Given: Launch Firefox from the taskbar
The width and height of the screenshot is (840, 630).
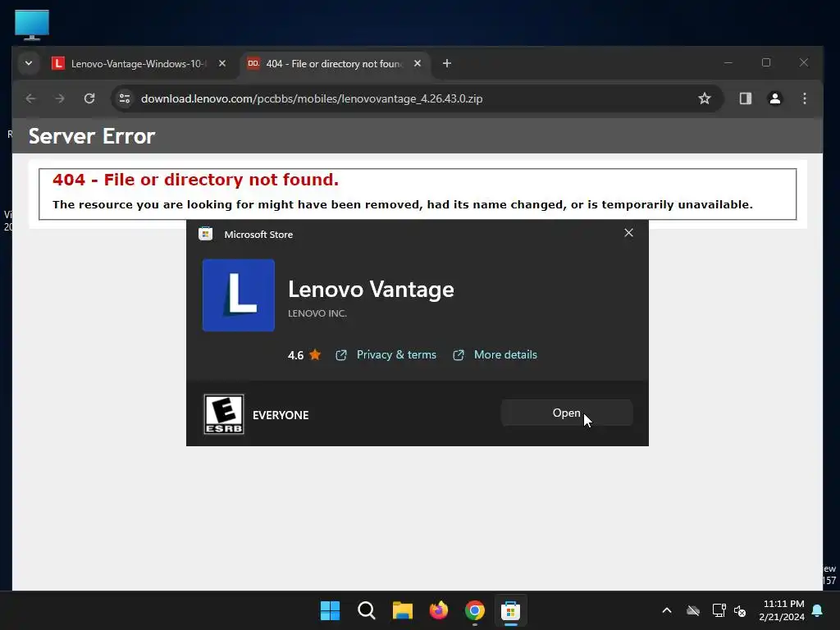Looking at the screenshot, I should click(x=439, y=610).
